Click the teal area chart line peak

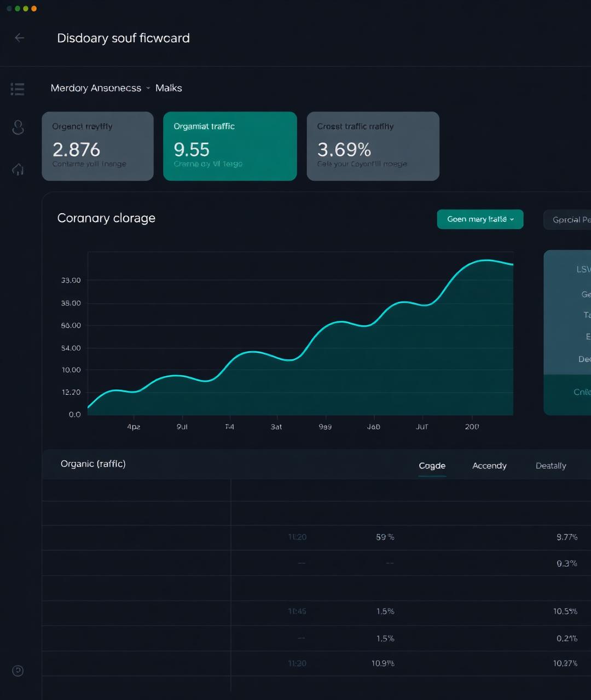tap(486, 260)
